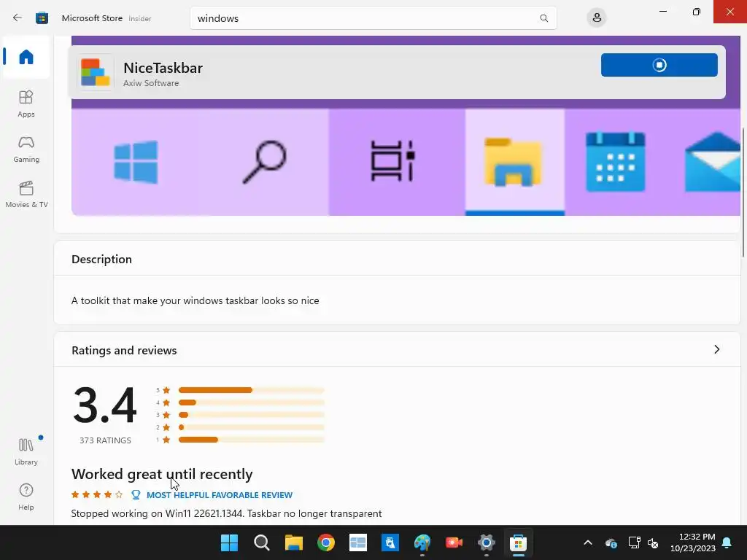747x560 pixels.
Task: Switch to Gaming section
Action: point(26,149)
